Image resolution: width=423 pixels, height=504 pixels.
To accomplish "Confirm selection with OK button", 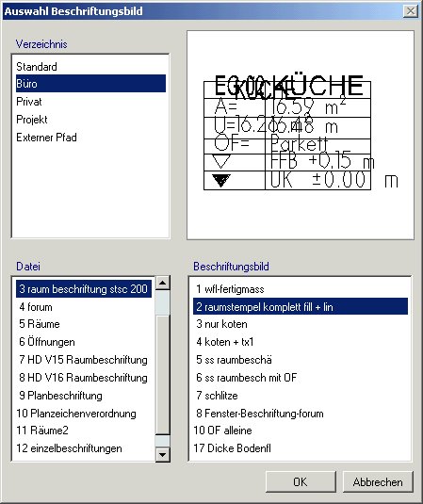I will (x=301, y=481).
